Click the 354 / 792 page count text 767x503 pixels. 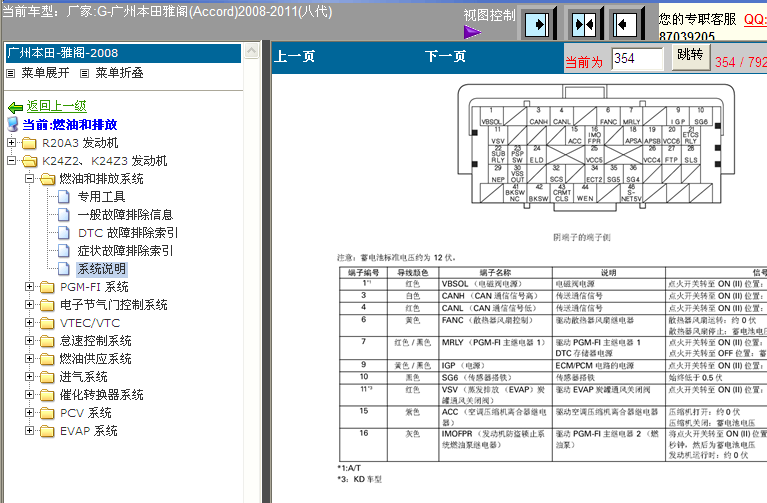click(741, 62)
